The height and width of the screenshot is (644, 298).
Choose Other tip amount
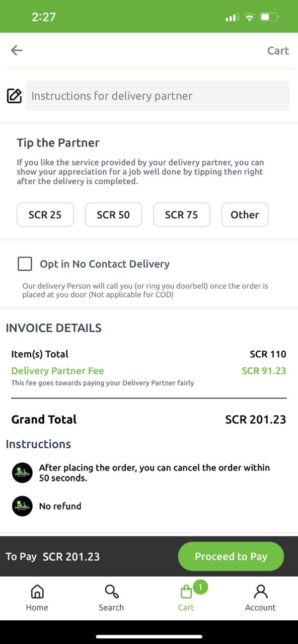coord(245,215)
